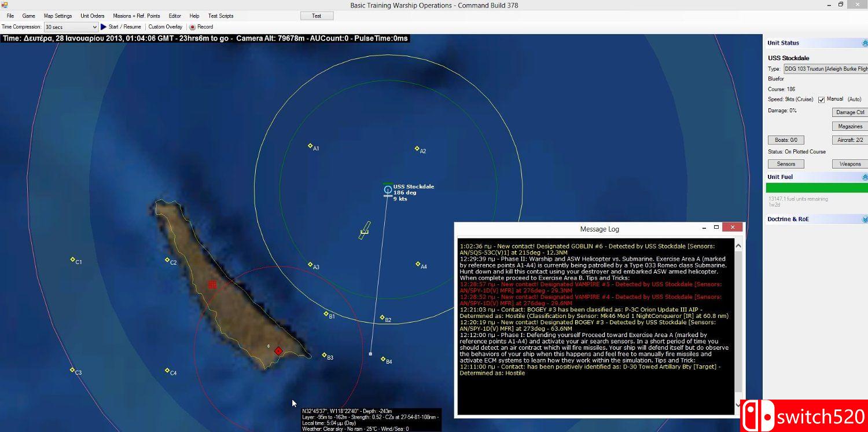Screen dimensions: 868x432
Task: Open the Magazines window
Action: 850,126
